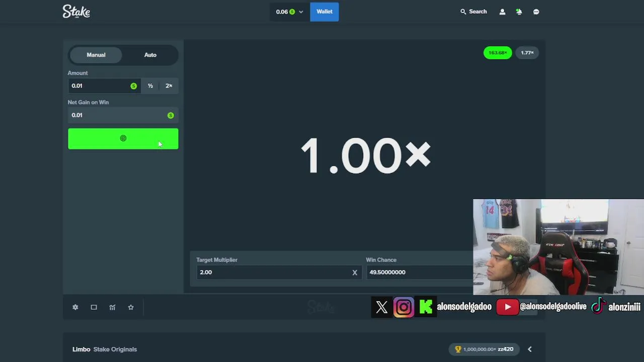Click the alonsodelgadoo username text

[x=464, y=307]
